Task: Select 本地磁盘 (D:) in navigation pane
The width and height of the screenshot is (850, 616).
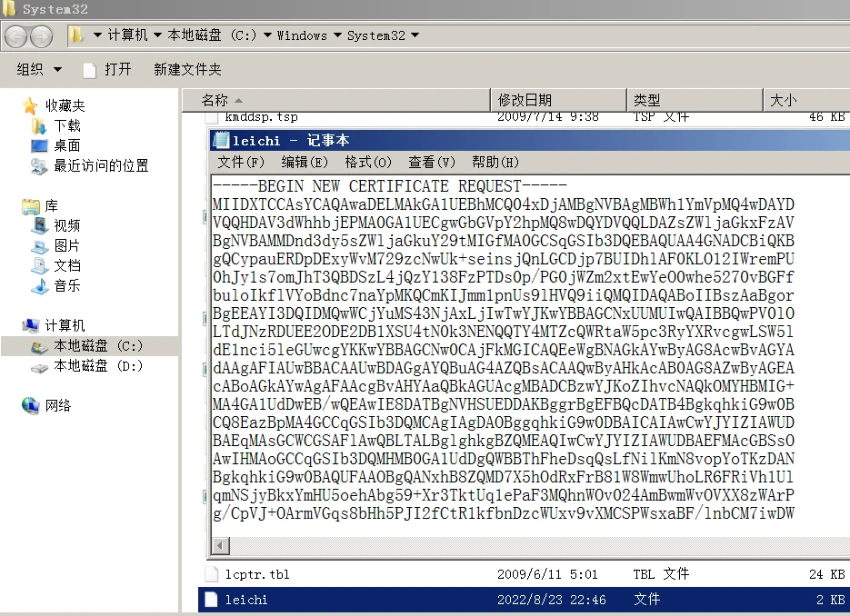Action: point(98,366)
